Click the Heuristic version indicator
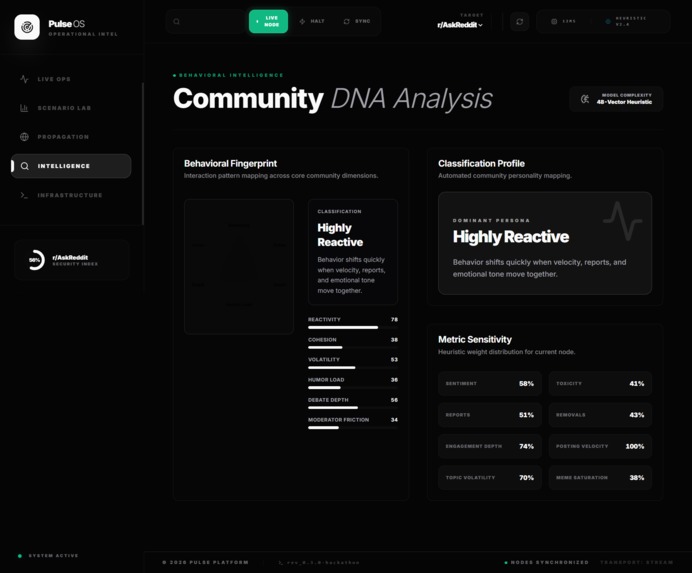Image resolution: width=692 pixels, height=573 pixels. (626, 21)
